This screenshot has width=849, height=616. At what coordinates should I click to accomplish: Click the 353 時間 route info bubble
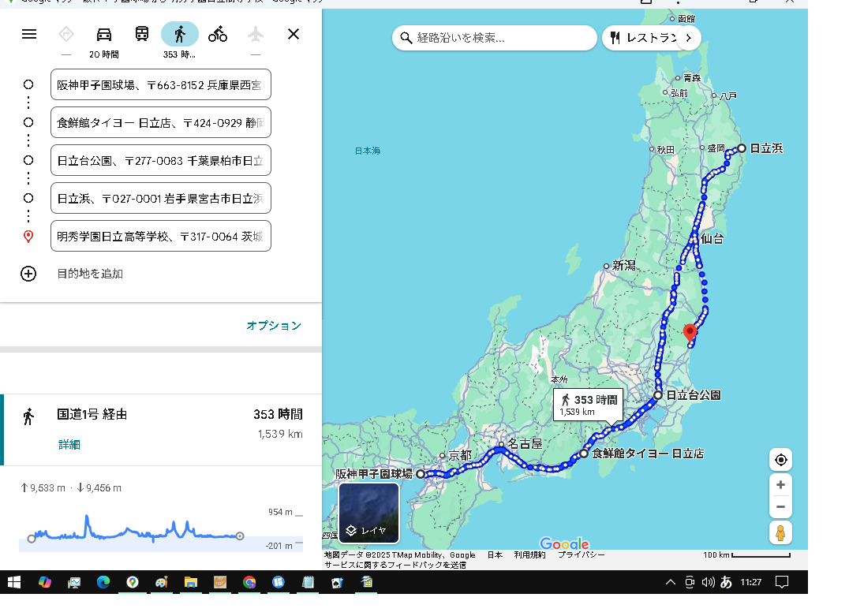coord(588,405)
